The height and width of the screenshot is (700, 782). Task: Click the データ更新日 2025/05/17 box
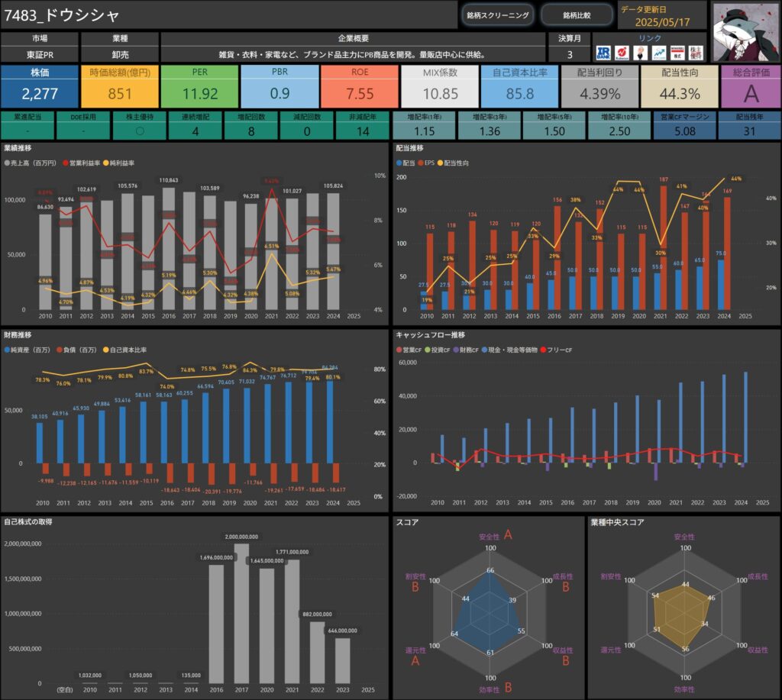coord(662,15)
